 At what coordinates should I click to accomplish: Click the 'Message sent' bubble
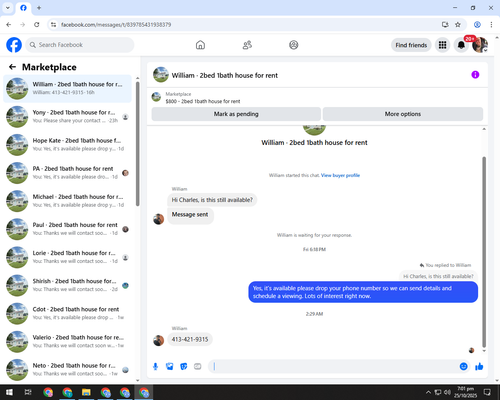point(190,215)
